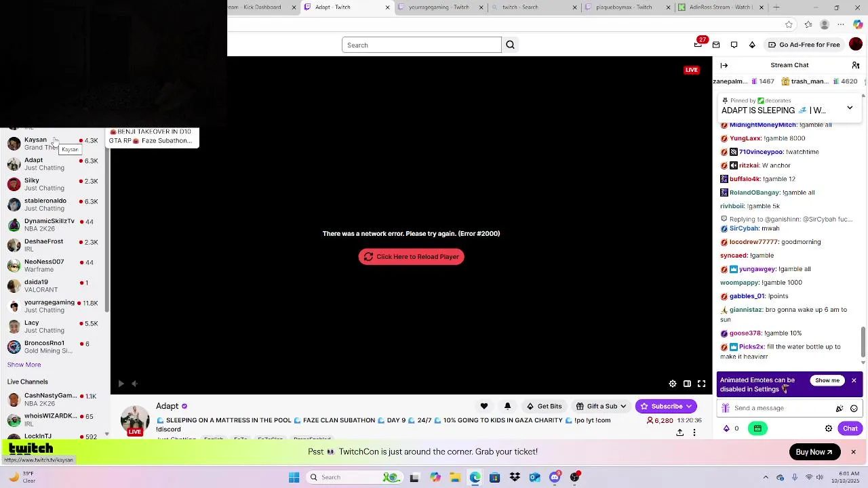Focus the Twitch search field
The height and width of the screenshot is (488, 868).
point(422,45)
